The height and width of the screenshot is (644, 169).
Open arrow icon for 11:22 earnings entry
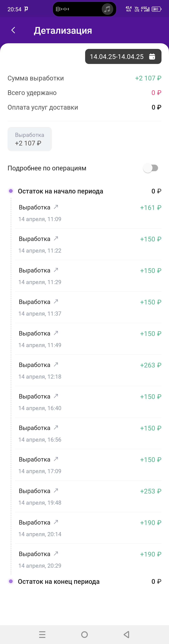(x=56, y=238)
